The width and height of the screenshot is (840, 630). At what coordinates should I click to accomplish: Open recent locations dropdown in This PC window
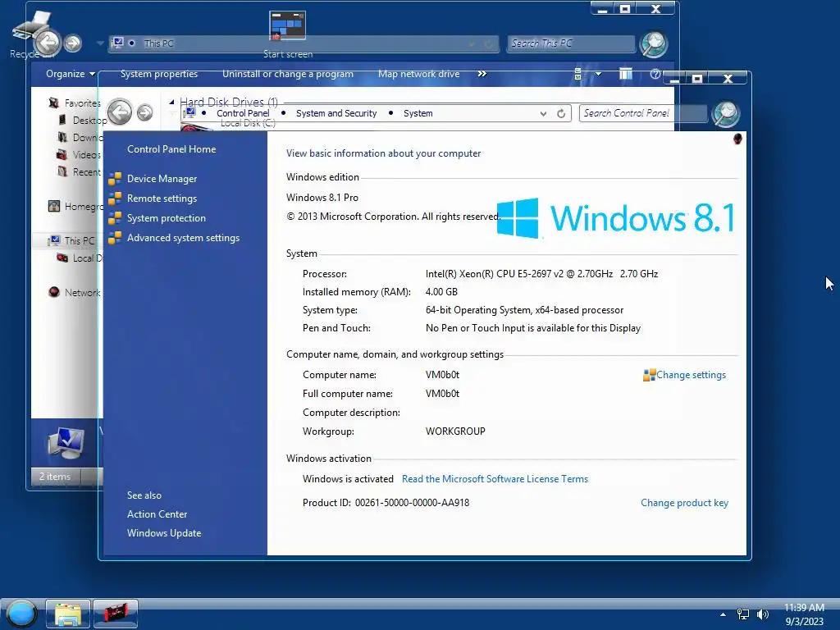coord(99,43)
